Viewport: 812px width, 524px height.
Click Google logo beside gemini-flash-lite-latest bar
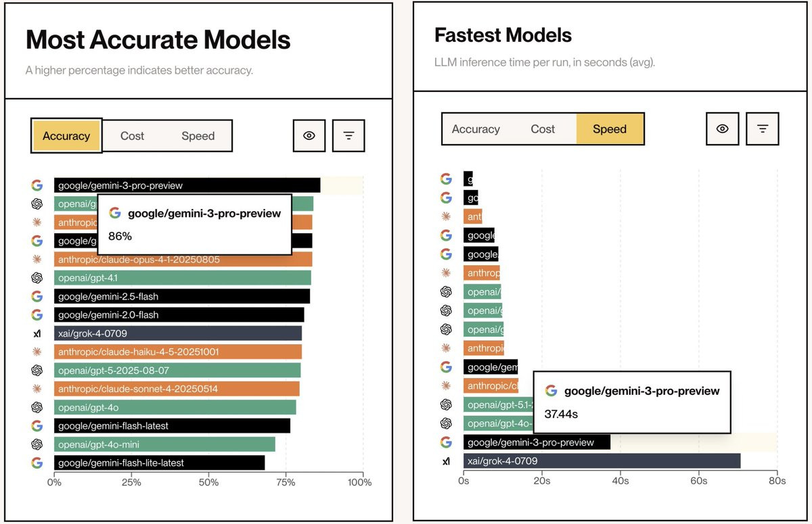[37, 463]
